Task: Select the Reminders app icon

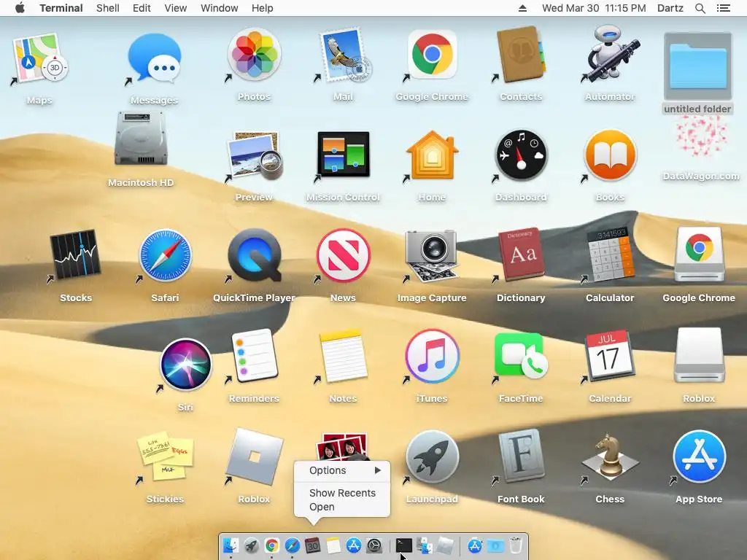Action: (x=254, y=356)
